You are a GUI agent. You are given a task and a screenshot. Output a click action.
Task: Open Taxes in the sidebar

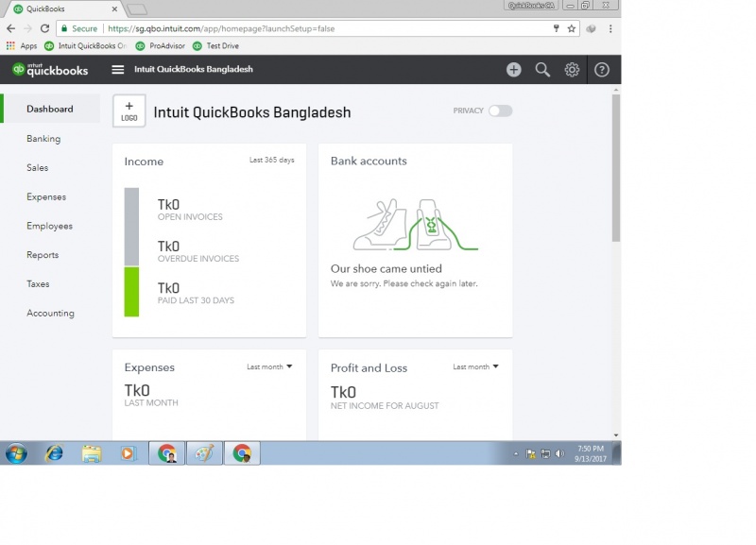point(38,283)
